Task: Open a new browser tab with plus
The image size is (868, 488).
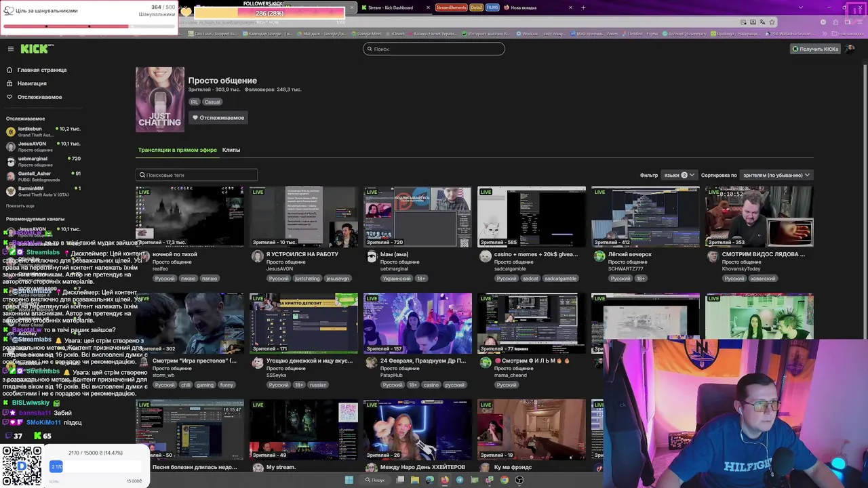Action: pos(583,7)
